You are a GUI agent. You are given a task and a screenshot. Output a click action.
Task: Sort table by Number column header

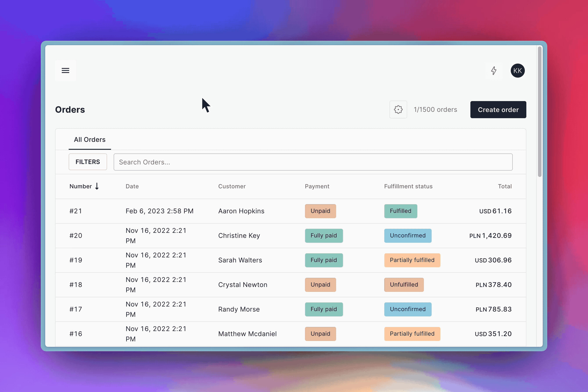(81, 186)
